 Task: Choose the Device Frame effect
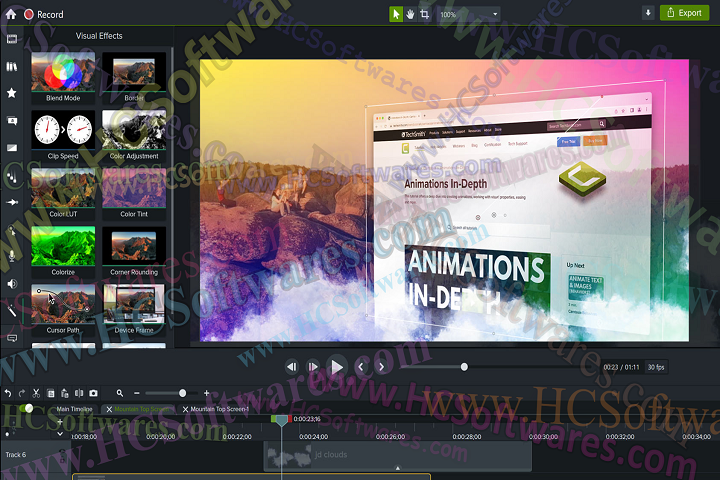click(134, 310)
